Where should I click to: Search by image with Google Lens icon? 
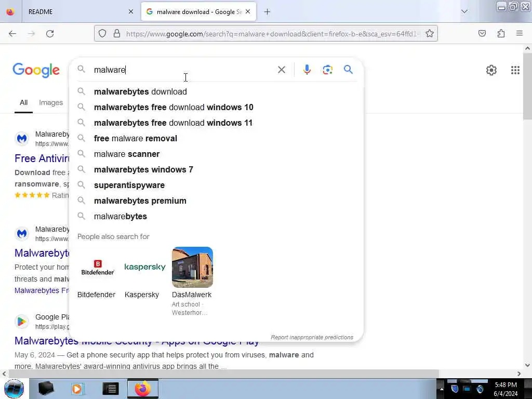(x=327, y=70)
